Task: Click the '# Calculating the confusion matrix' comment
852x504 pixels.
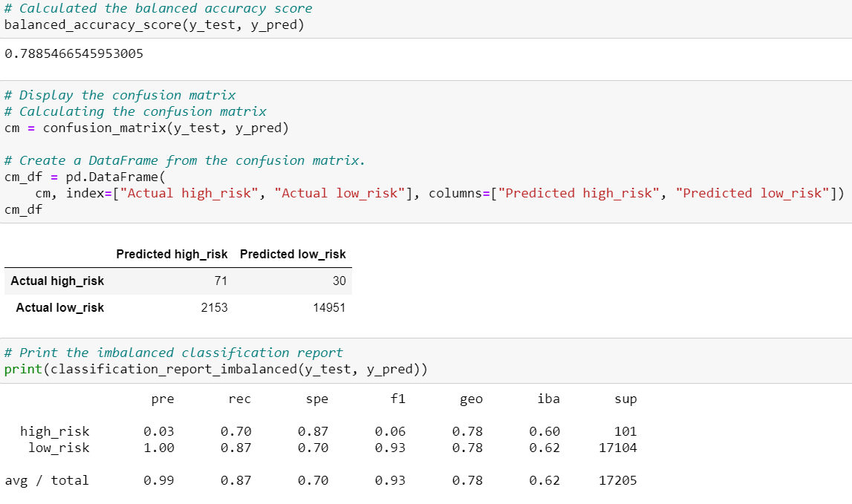Action: tap(135, 112)
